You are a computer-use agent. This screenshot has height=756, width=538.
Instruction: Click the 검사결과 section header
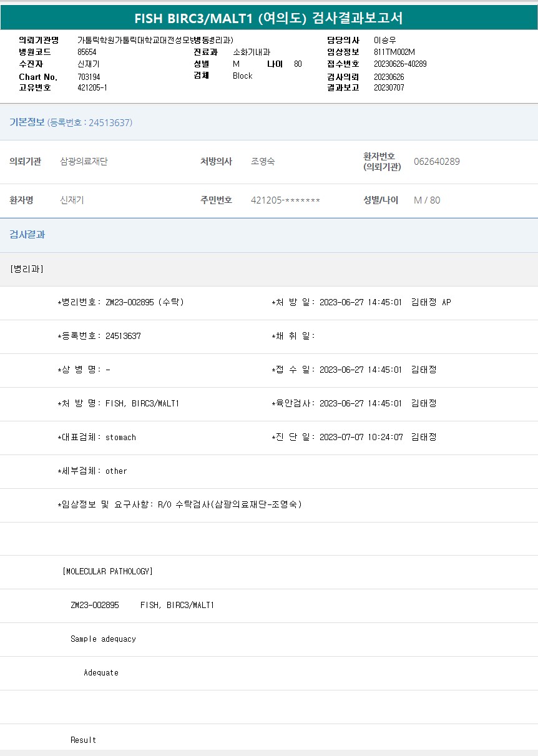[27, 235]
